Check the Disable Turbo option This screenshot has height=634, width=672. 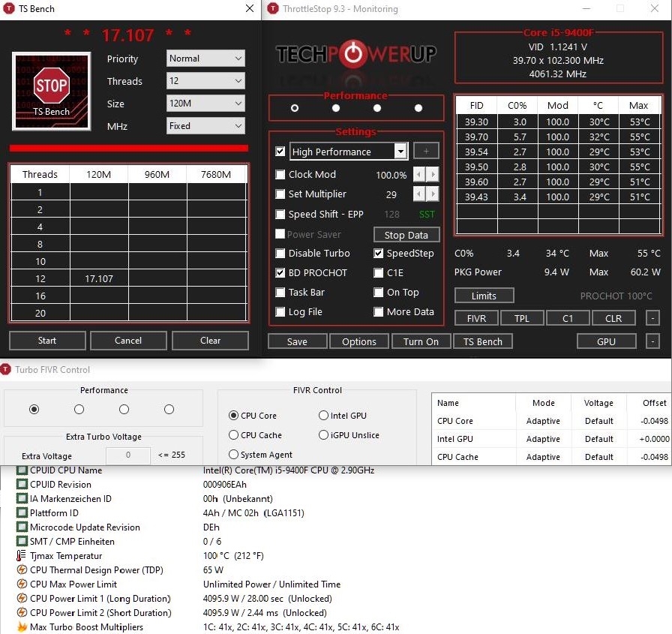coord(280,254)
